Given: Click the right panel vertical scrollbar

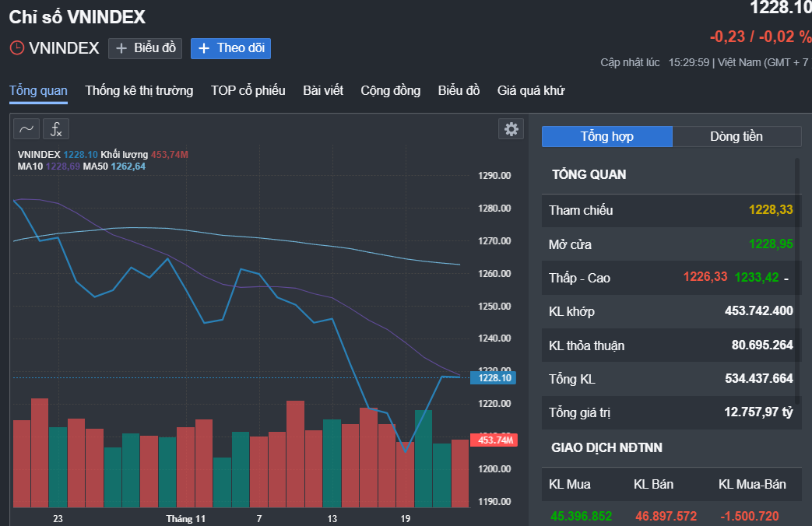Looking at the screenshot, I should (797, 280).
